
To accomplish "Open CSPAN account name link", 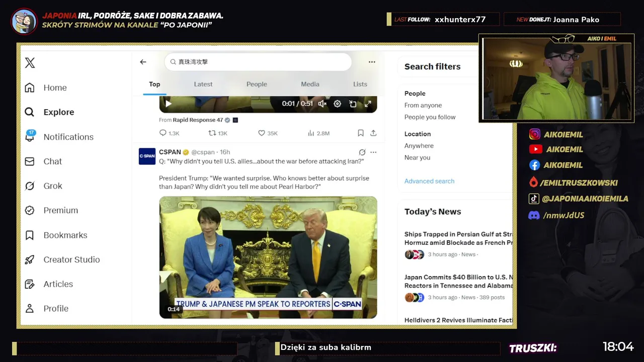I will tap(170, 152).
